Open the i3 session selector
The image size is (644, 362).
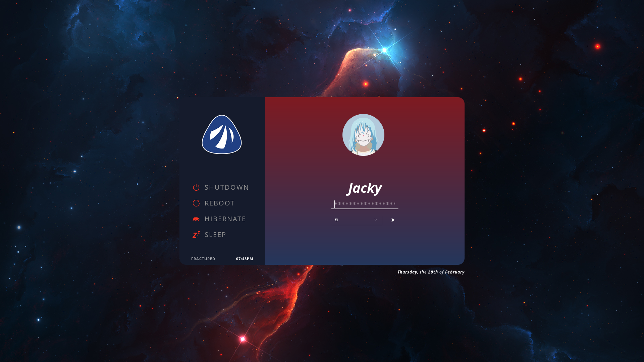(x=356, y=220)
